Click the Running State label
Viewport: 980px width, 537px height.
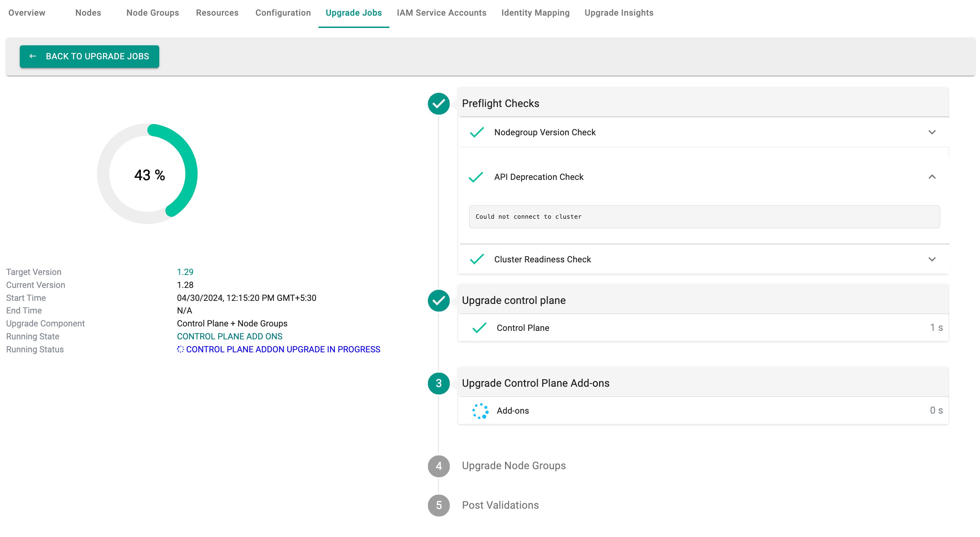point(33,336)
